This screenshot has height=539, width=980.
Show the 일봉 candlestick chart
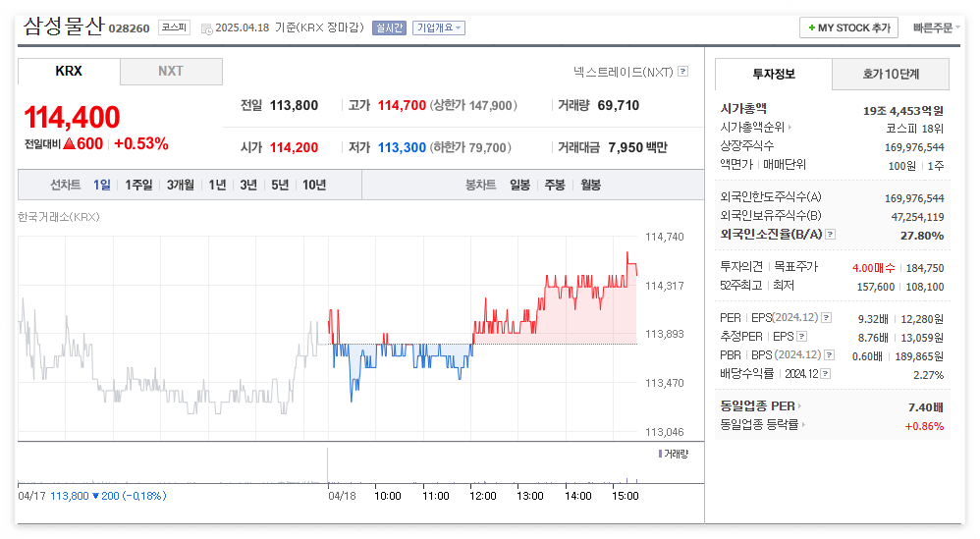520,185
